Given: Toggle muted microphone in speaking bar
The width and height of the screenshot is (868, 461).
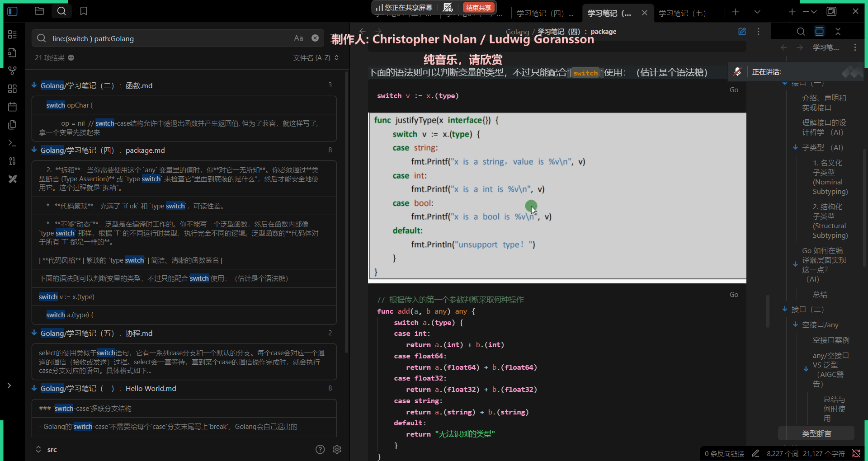Looking at the screenshot, I should (x=737, y=72).
